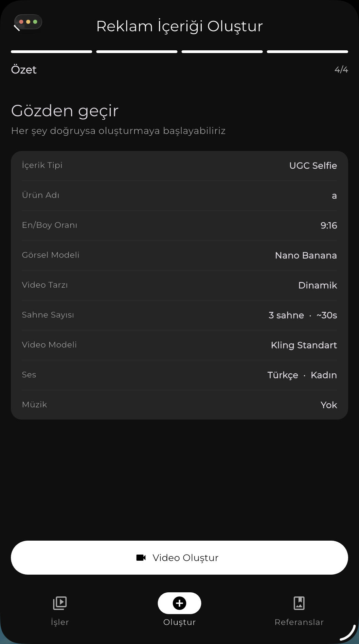This screenshot has height=644, width=359.
Task: Select the Ses Türkçe Kadın row
Action: click(179, 375)
